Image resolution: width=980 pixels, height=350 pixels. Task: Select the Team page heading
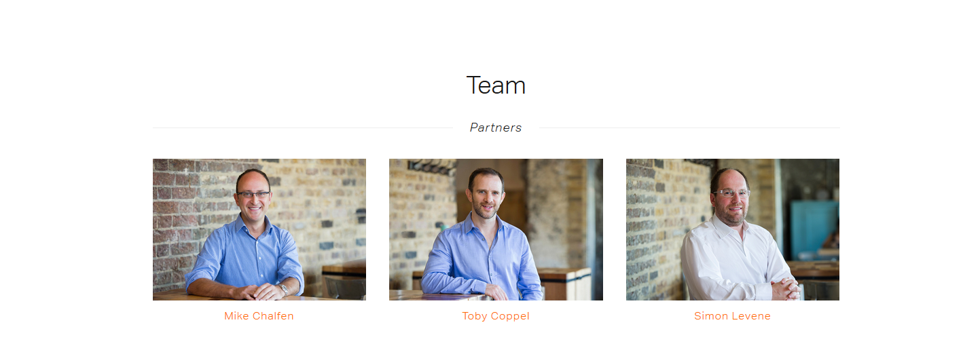(x=496, y=85)
